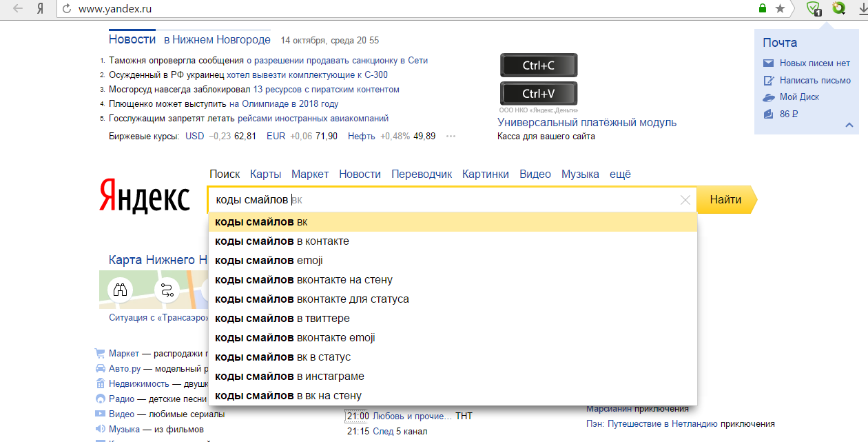The height and width of the screenshot is (442, 868).
Task: Open the news about Мосгорсуд blocking resources
Action: coord(254,90)
